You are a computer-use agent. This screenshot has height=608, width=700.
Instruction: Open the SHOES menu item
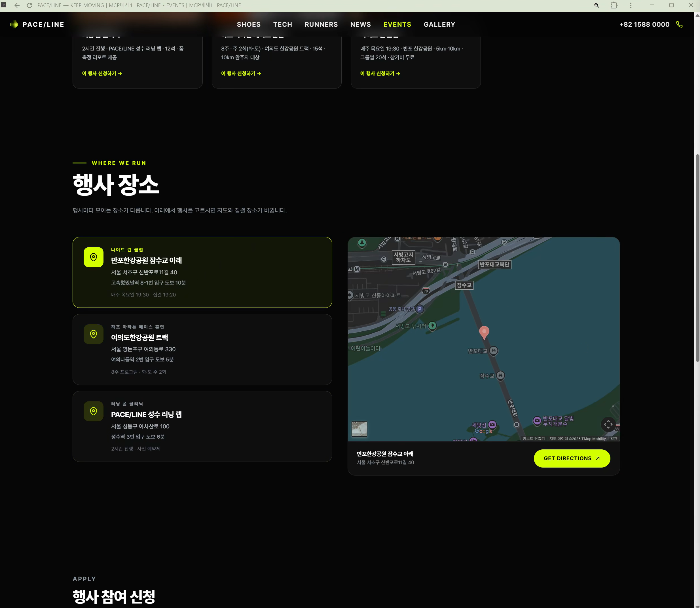tap(249, 24)
